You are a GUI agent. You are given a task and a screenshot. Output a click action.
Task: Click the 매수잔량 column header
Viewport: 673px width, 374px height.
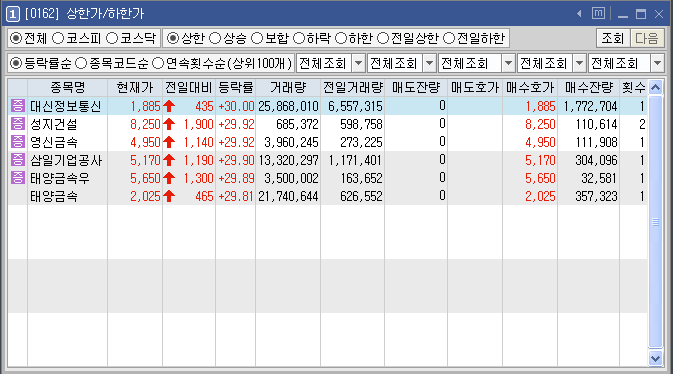(x=588, y=88)
